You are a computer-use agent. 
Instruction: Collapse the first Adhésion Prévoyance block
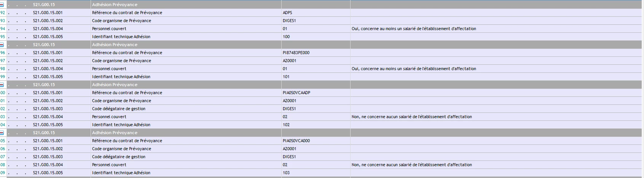pyautogui.click(x=2, y=5)
